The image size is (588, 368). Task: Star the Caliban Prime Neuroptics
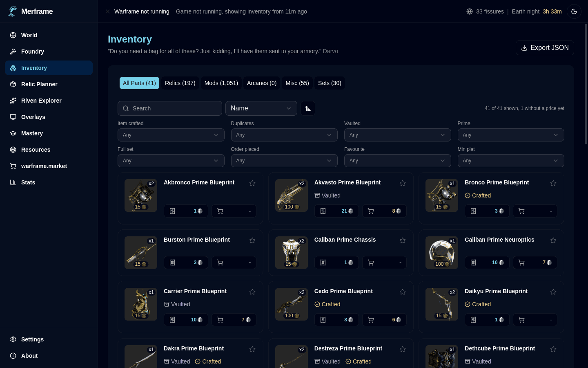coord(553,240)
